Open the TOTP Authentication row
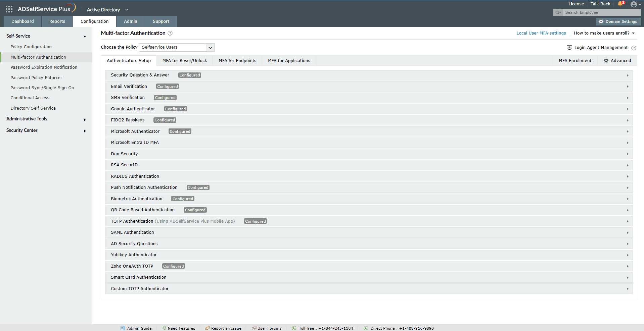Viewport: 644px width, 331px height. pyautogui.click(x=369, y=221)
